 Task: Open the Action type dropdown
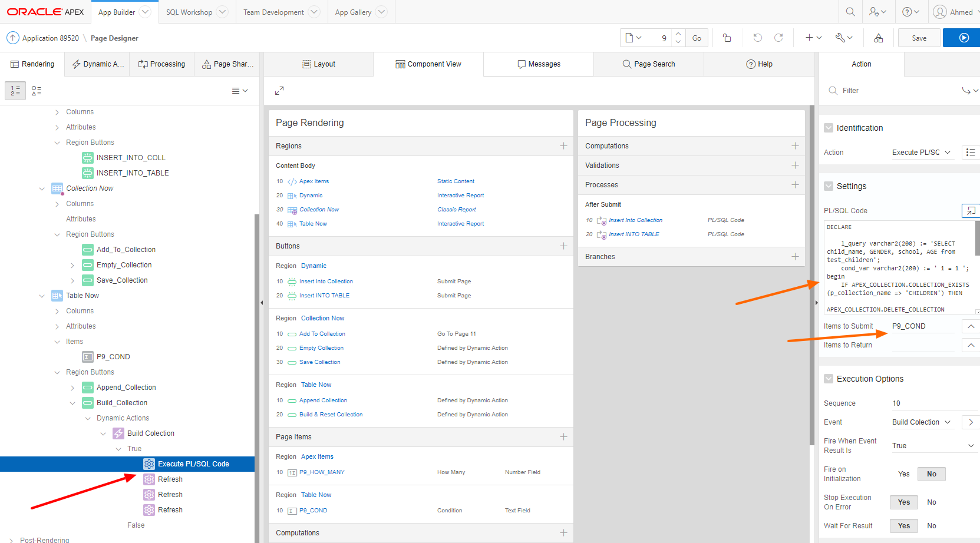click(x=921, y=153)
